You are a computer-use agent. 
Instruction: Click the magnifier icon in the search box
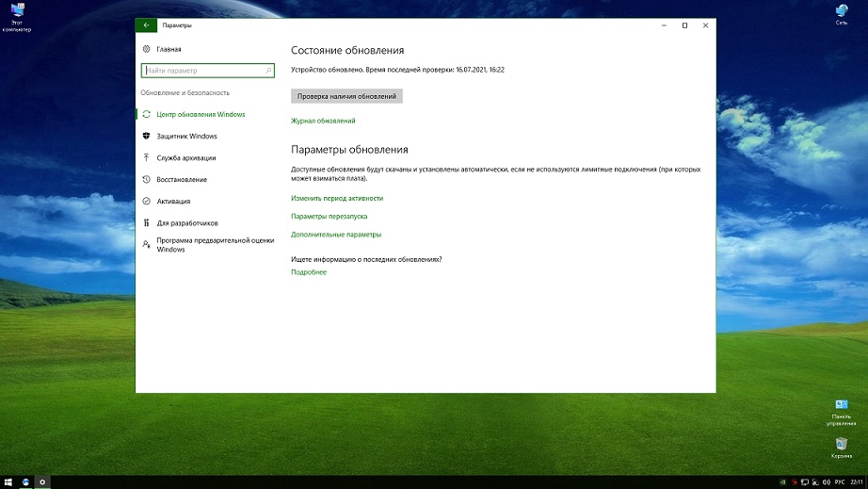[268, 71]
